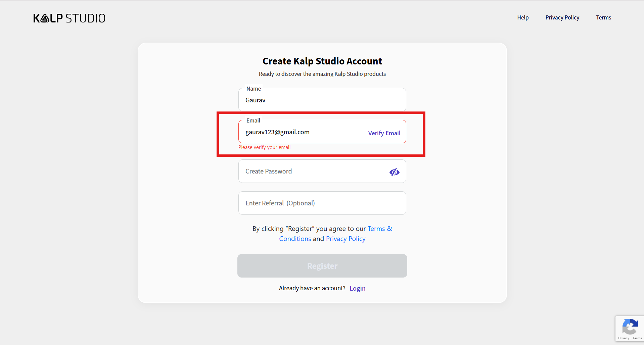Focus the Create Password field
Image resolution: width=644 pixels, height=345 pixels.
pyautogui.click(x=312, y=171)
